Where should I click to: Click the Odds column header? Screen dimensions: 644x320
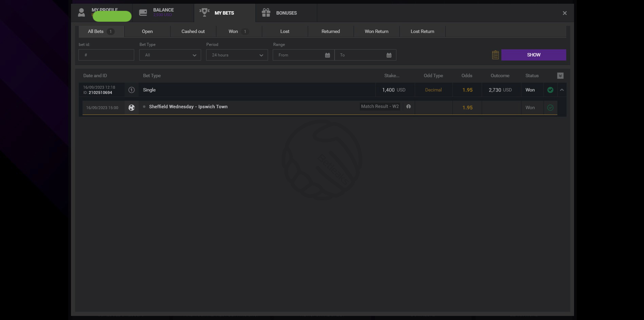point(467,75)
